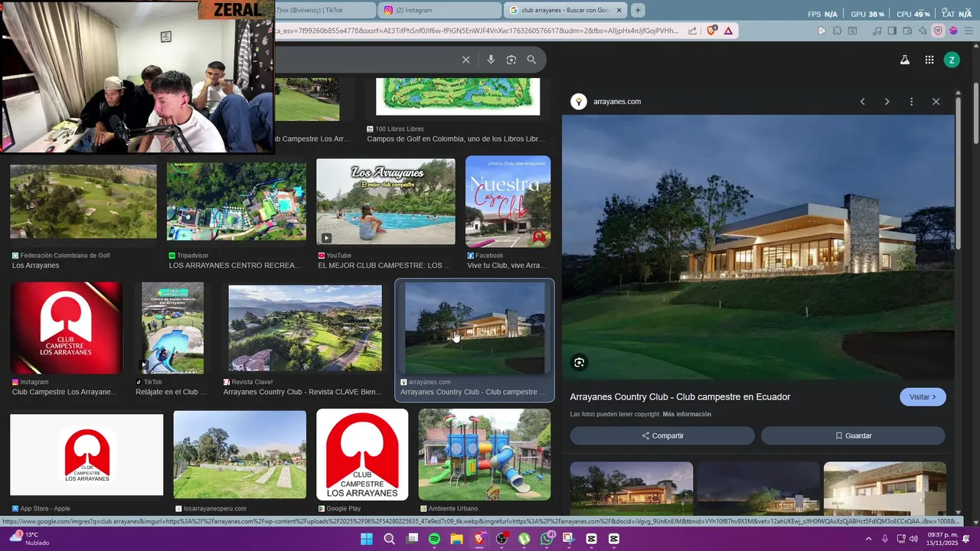Open the TikTok Relájate en el Club image
980x551 pixels.
coord(173,328)
